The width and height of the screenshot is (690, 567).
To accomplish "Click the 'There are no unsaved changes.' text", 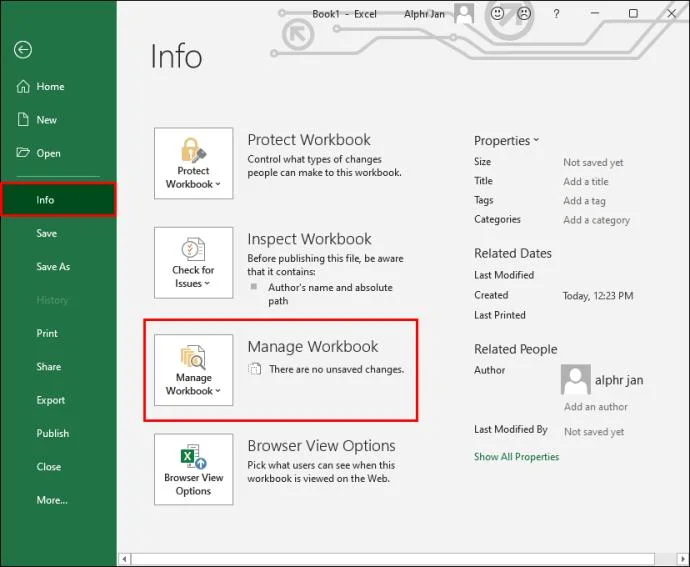I will pos(337,369).
